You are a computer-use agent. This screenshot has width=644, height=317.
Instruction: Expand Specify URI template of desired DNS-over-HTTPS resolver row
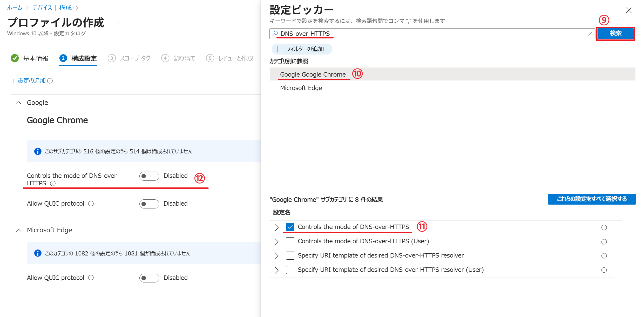276,256
